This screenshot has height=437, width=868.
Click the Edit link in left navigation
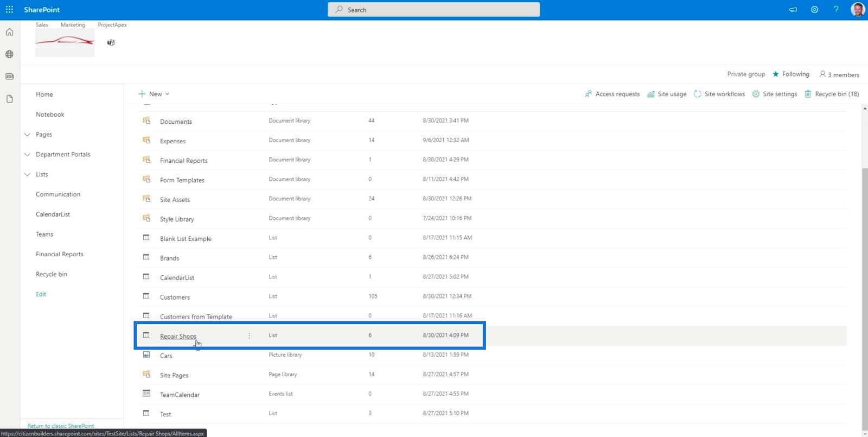point(41,294)
